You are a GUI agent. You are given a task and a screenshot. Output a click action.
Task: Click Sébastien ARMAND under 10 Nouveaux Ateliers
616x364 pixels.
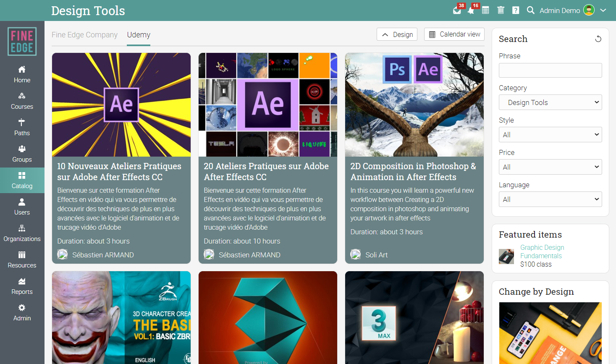[103, 255]
